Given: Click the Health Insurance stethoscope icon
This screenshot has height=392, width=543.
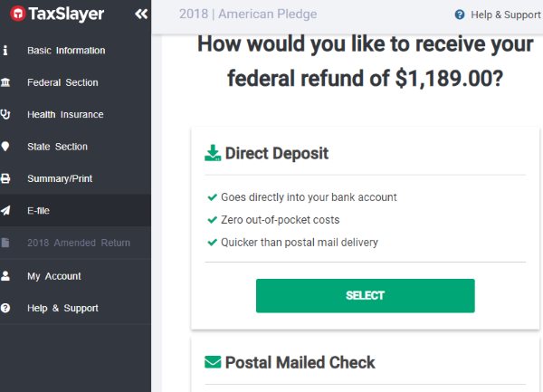Looking at the screenshot, I should click(x=6, y=115).
